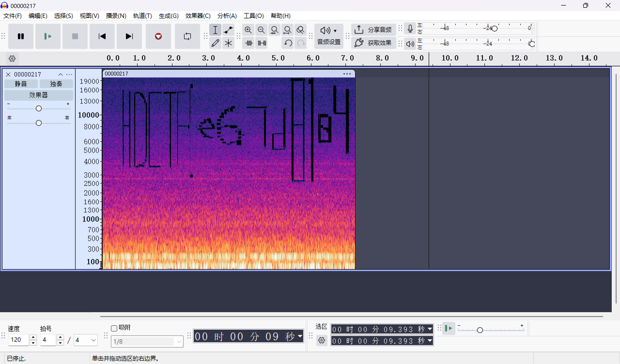This screenshot has height=364, width=620.
Task: Click the Undo arrow icon
Action: click(288, 43)
